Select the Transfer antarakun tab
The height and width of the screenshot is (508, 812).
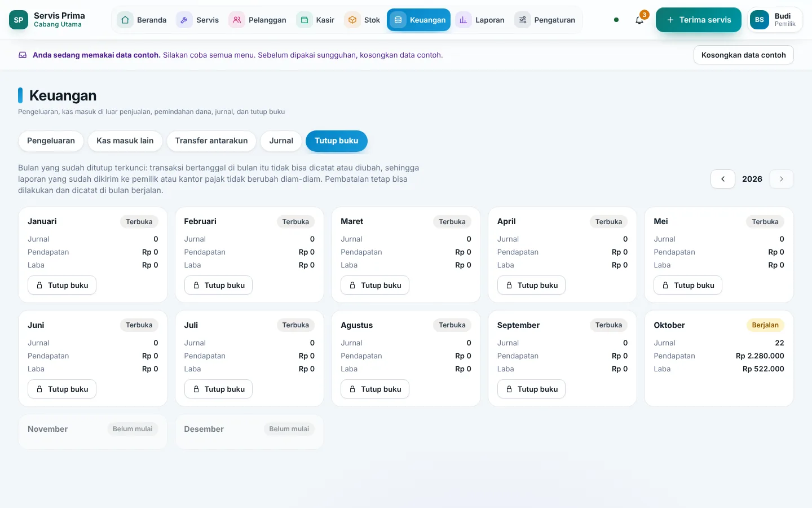[211, 141]
